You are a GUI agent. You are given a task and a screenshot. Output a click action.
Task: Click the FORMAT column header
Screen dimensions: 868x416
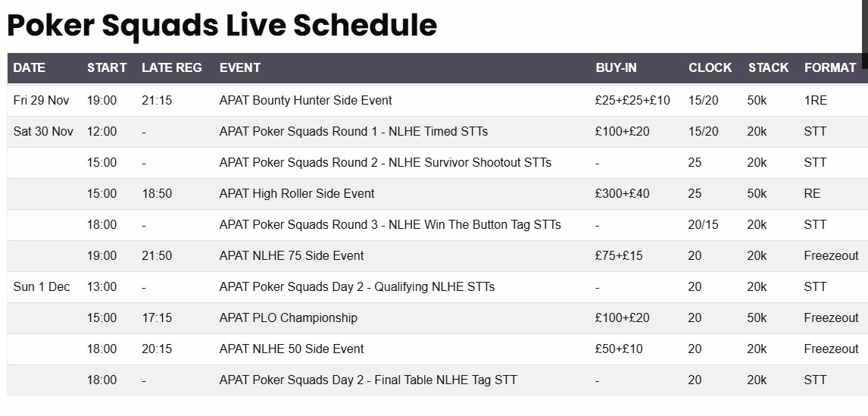pos(830,67)
